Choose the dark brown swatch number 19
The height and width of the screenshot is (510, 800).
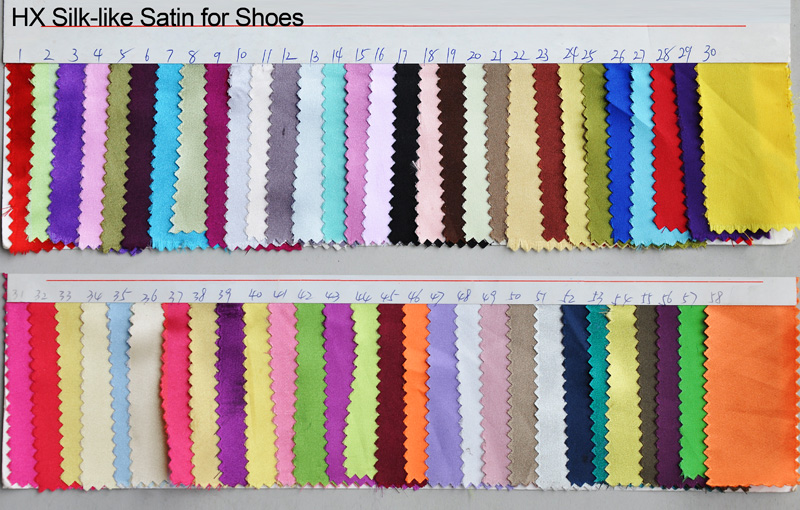click(451, 152)
